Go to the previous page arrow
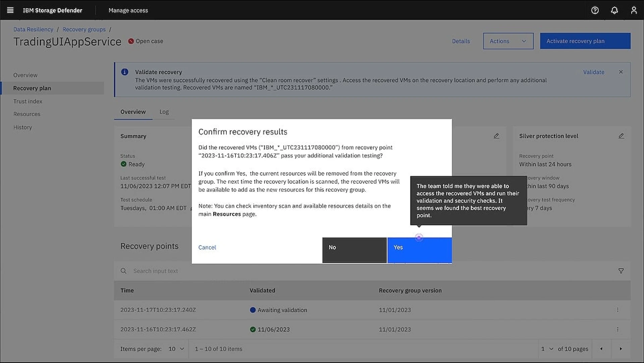Viewport: 644px width, 363px height. [601, 349]
